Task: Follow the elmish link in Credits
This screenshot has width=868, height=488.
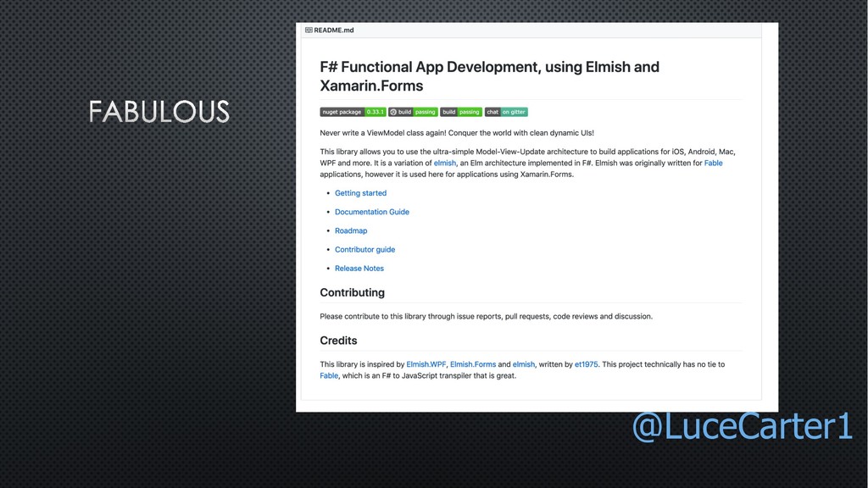Action: pyautogui.click(x=524, y=364)
